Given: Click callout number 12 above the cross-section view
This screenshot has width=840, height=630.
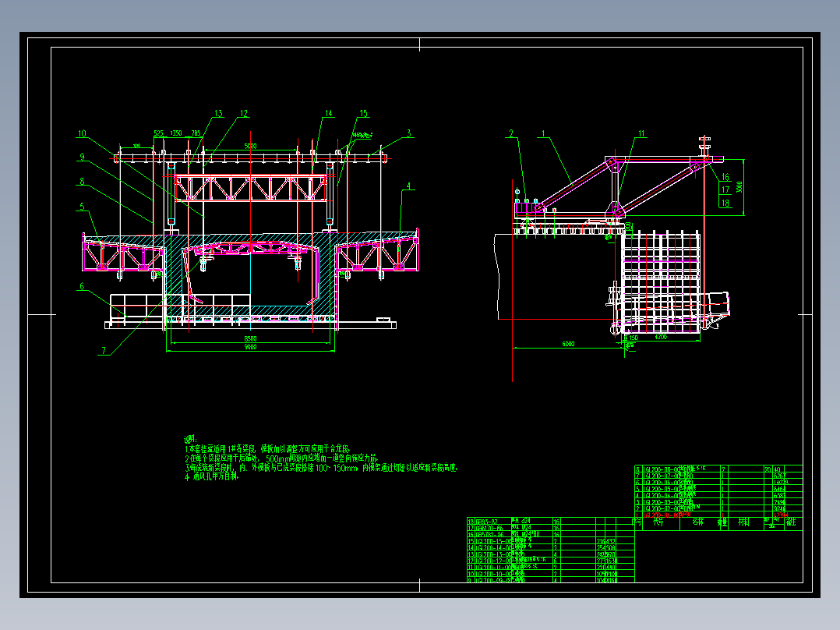Looking at the screenshot, I should coord(244,113).
